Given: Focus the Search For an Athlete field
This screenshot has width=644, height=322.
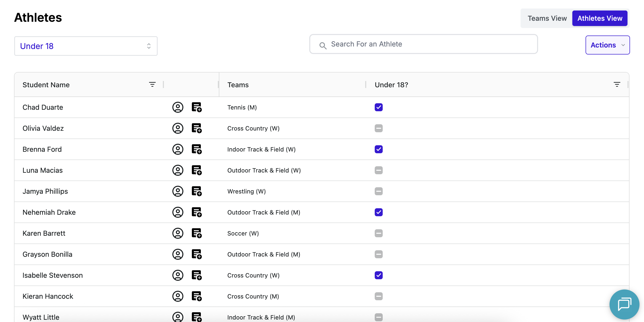Looking at the screenshot, I should click(423, 44).
